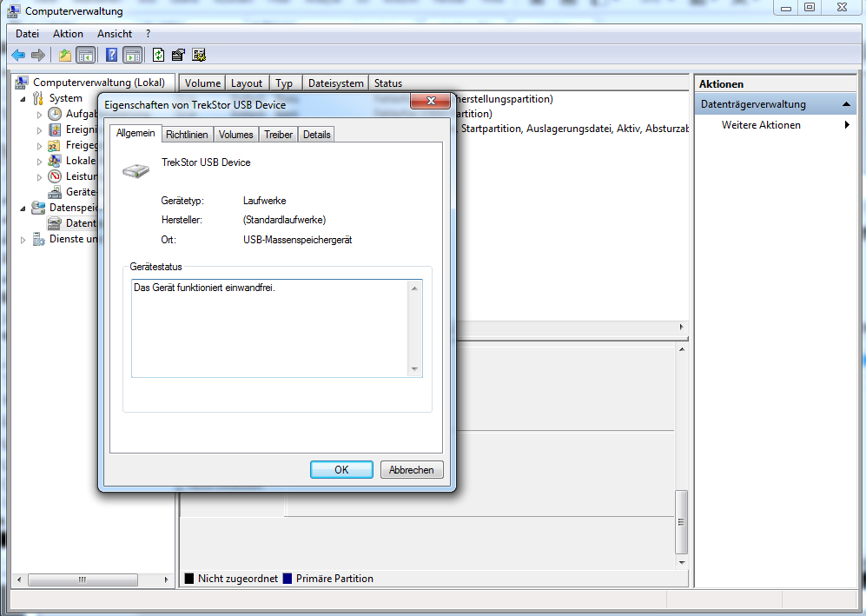Expand the Lokale… tree node arrow
This screenshot has width=866, height=616.
[39, 162]
